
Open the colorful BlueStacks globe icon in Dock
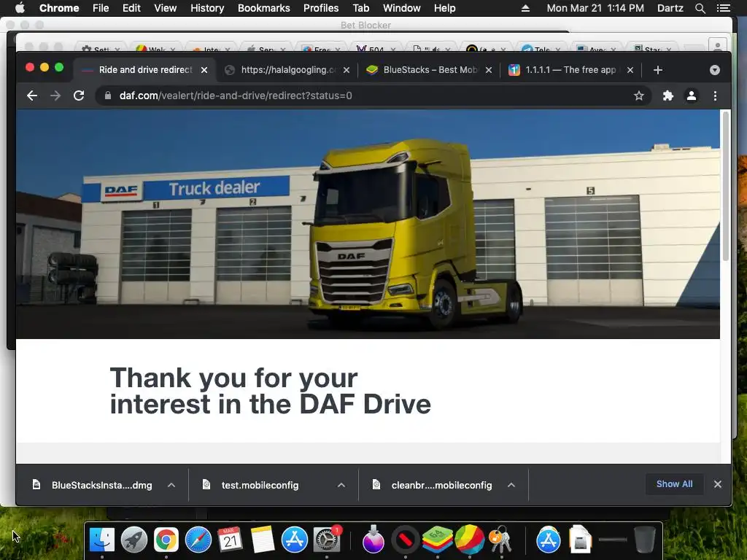469,539
